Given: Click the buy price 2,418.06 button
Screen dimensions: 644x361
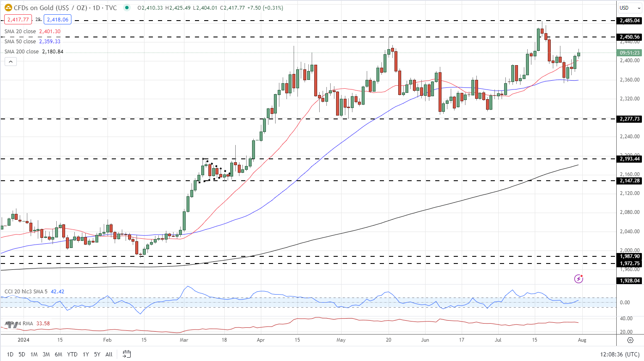Looking at the screenshot, I should click(x=58, y=19).
